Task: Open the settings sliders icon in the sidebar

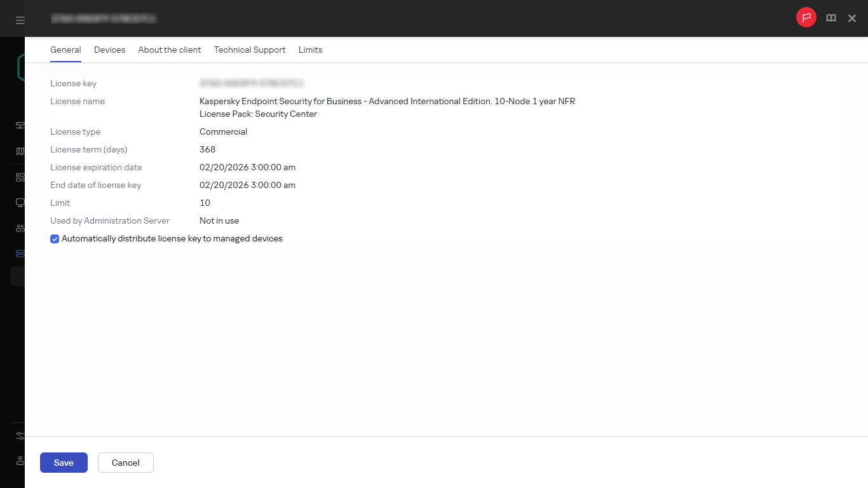Action: click(20, 436)
